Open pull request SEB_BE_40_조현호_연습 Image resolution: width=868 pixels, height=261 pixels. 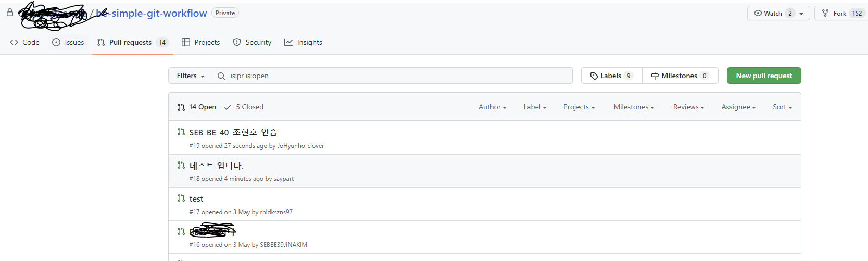click(x=233, y=132)
